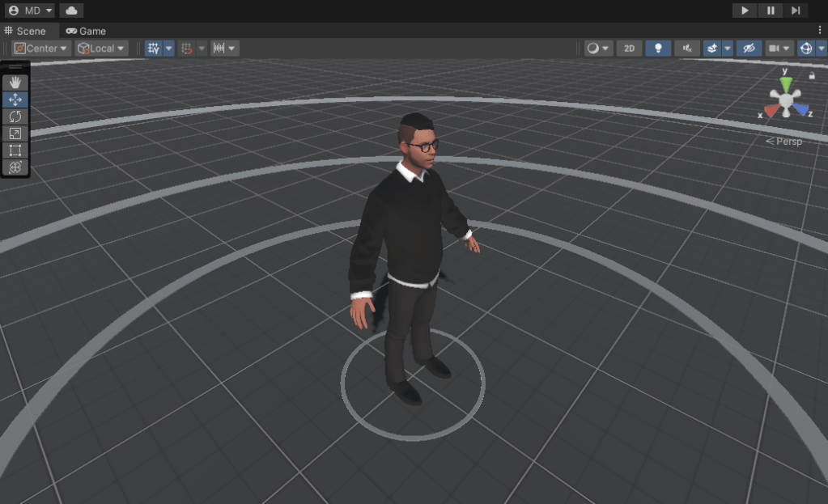Switch to the Scene tab
Image resolution: width=828 pixels, height=504 pixels.
(26, 31)
